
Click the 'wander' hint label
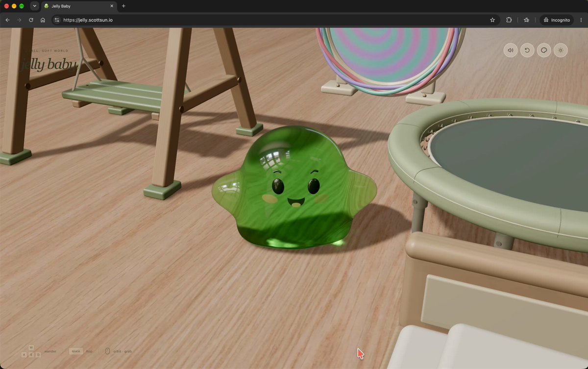pyautogui.click(x=50, y=351)
